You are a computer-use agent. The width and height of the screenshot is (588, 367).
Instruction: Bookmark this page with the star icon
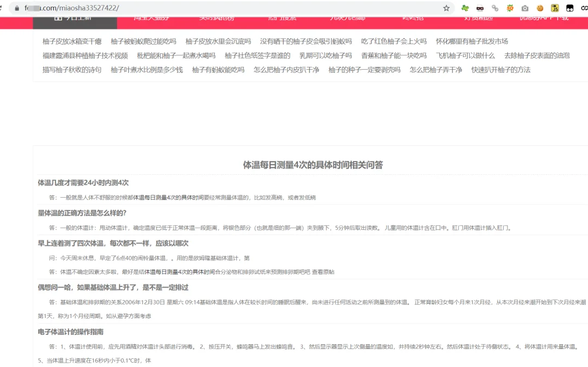(446, 8)
